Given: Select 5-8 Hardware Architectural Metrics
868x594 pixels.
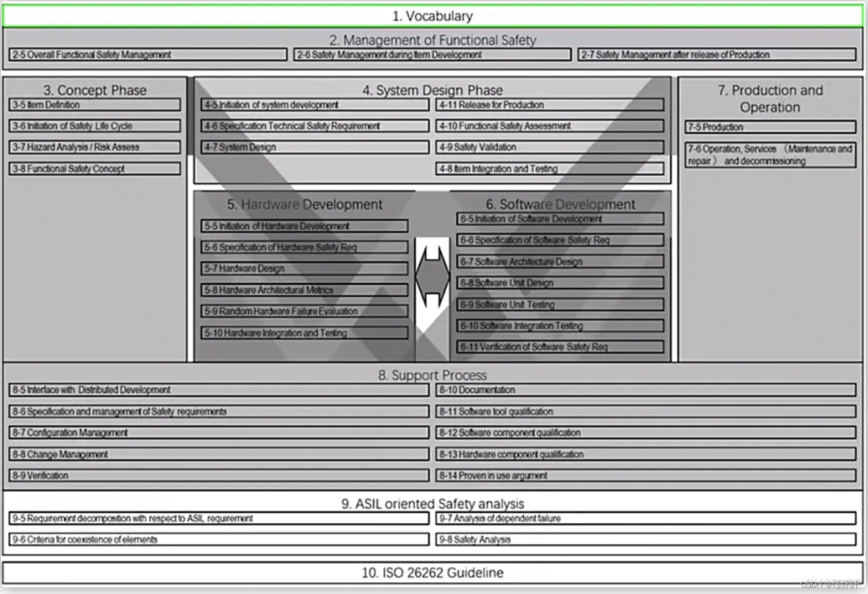Looking at the screenshot, I should click(304, 290).
